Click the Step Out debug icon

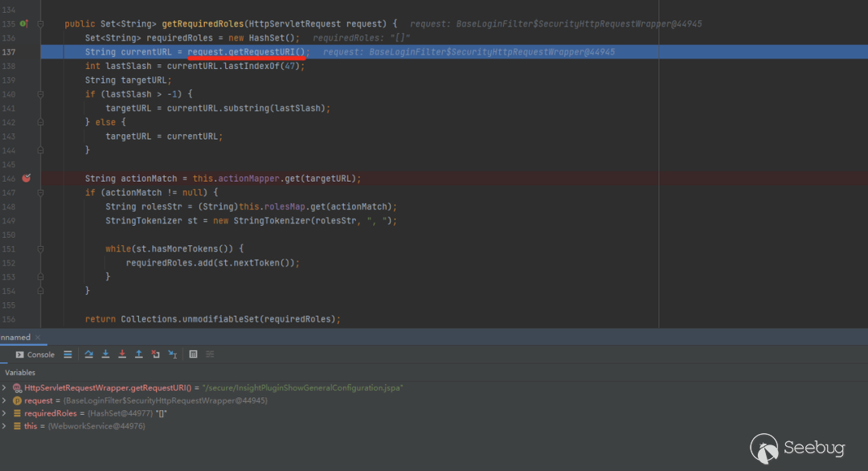pos(139,354)
